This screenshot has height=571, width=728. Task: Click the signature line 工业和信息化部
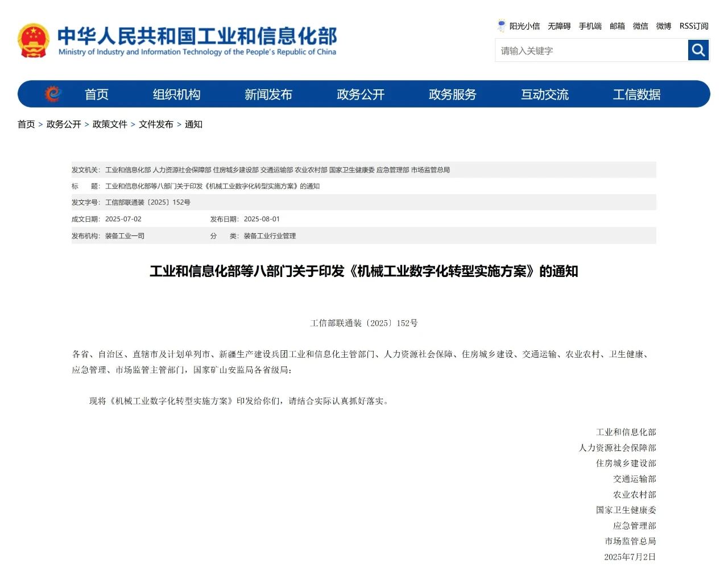tap(626, 432)
